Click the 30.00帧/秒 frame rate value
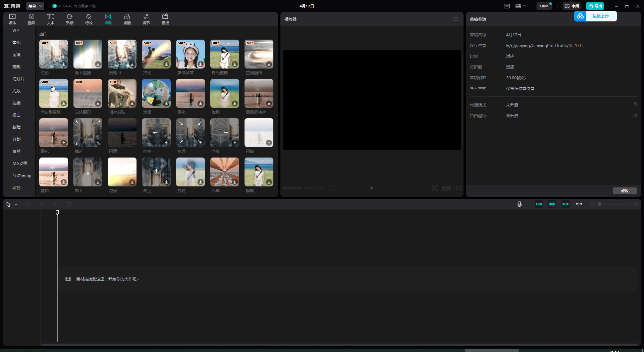This screenshot has height=352, width=644. tap(516, 78)
